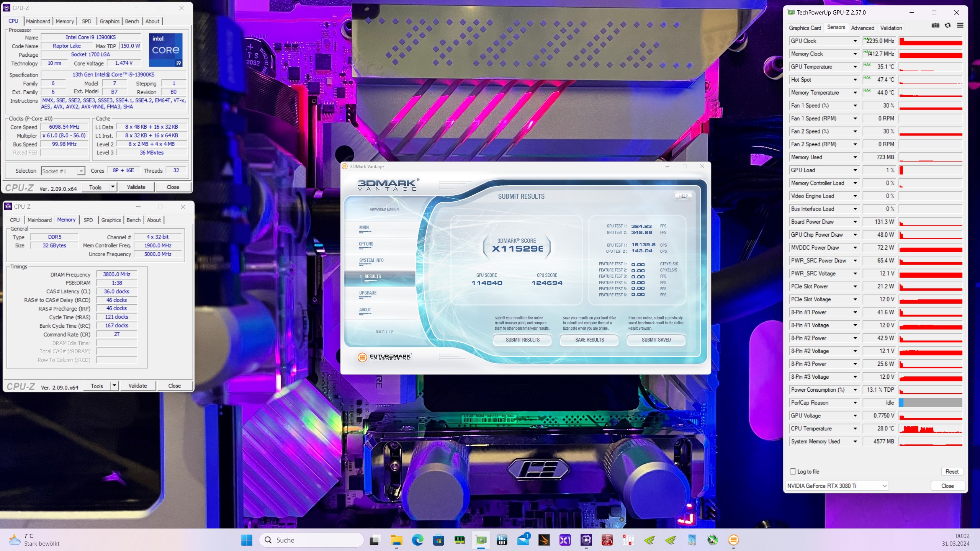Click the weather widget showing 7°C
Image resolution: width=980 pixels, height=551 pixels.
click(34, 540)
